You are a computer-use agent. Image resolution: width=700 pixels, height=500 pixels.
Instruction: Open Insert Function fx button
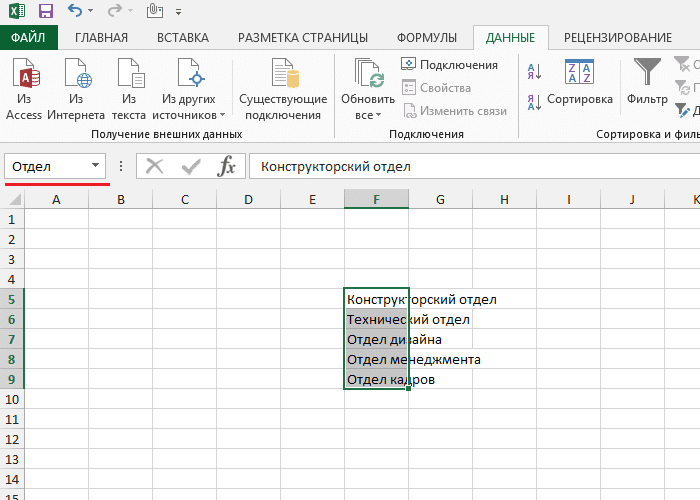[226, 167]
